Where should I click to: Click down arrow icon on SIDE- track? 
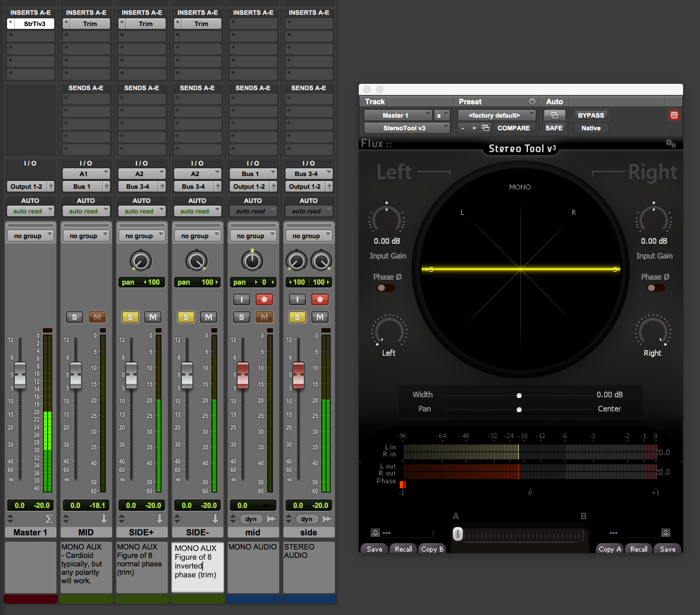pos(215,519)
